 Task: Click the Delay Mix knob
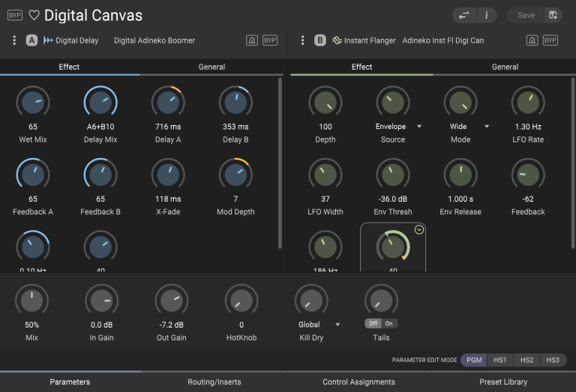pyautogui.click(x=100, y=103)
